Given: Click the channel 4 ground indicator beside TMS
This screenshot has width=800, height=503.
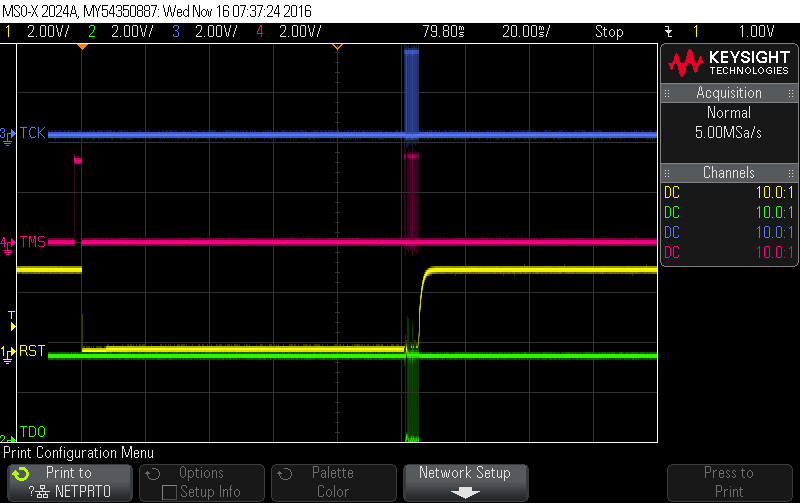Looking at the screenshot, I should pos(8,245).
